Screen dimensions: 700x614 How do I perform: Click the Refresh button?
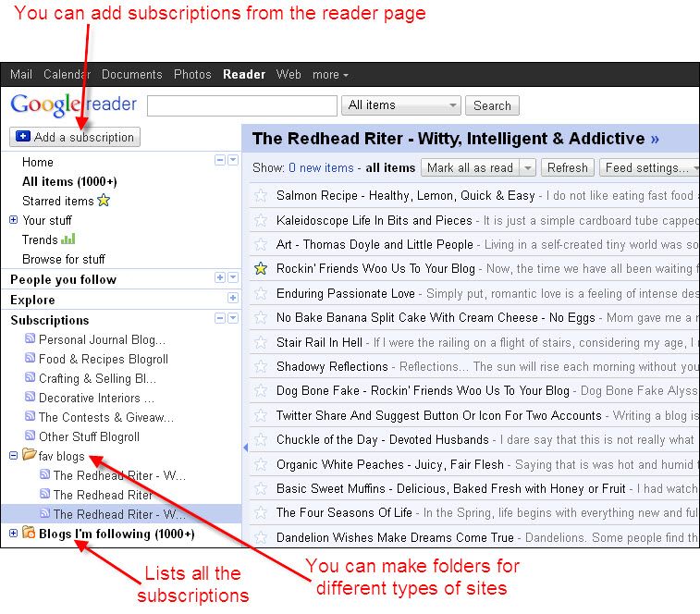[x=568, y=168]
